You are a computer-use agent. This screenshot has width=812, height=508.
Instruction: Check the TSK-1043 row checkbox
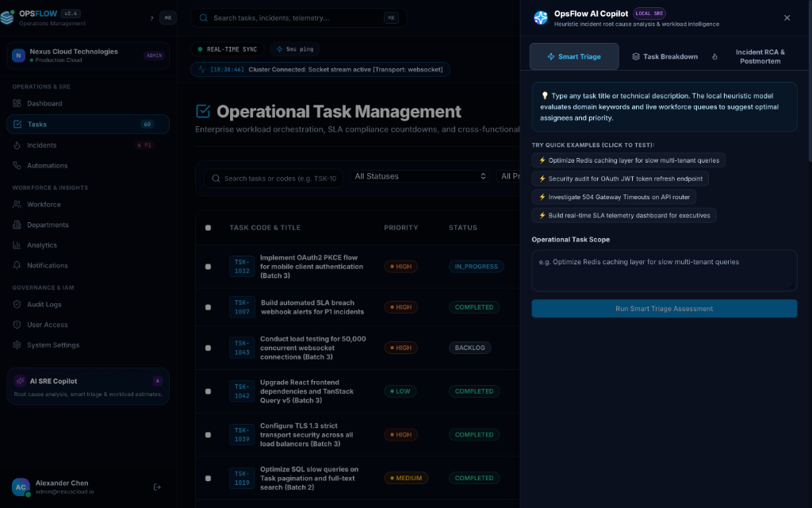pos(209,348)
